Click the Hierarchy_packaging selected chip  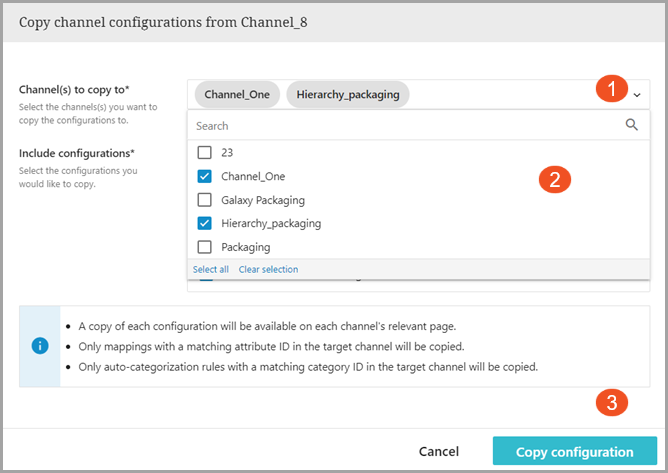click(347, 95)
